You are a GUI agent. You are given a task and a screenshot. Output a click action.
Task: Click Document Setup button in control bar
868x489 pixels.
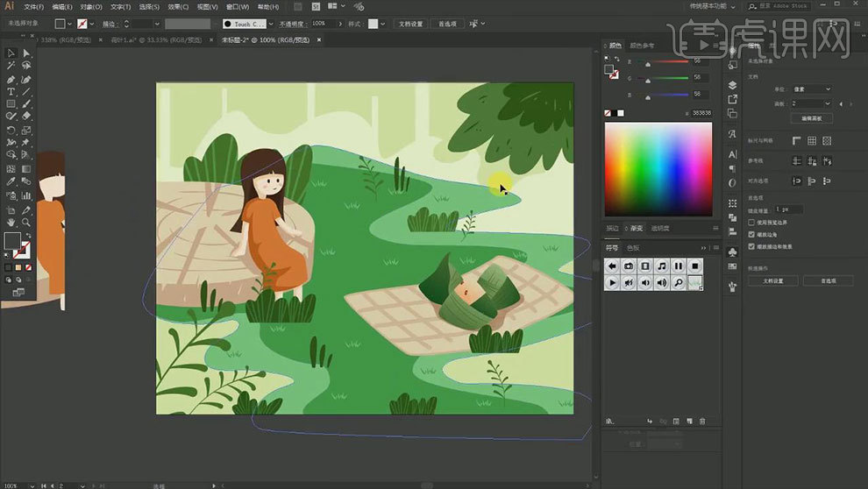click(x=410, y=24)
